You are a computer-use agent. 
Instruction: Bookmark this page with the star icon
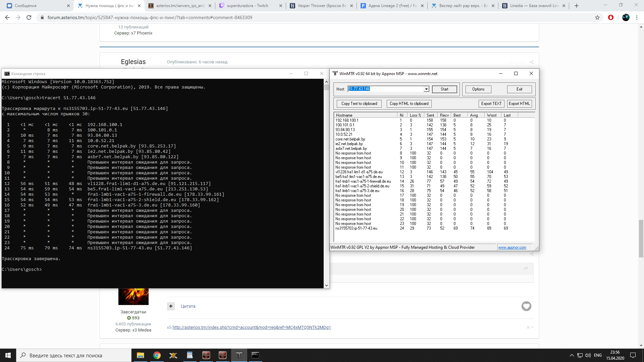click(x=597, y=17)
